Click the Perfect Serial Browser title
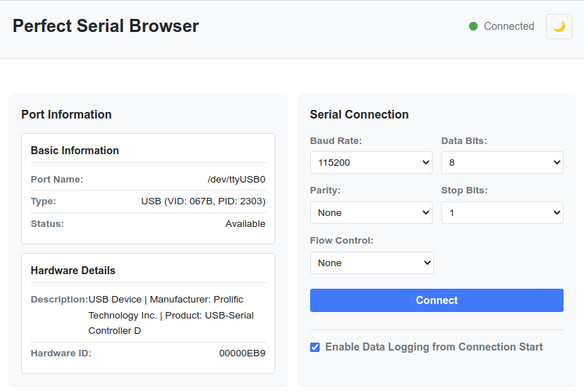Viewport: 584px width, 392px height. click(x=106, y=26)
